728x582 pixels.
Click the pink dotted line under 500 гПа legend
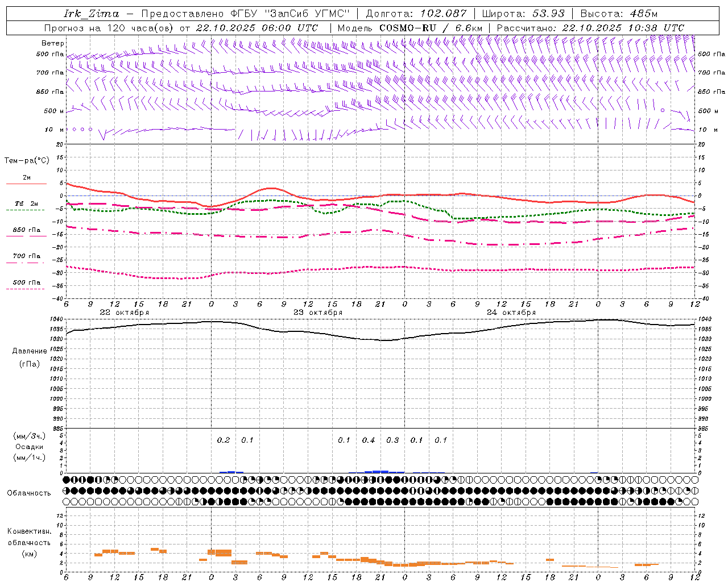point(26,289)
